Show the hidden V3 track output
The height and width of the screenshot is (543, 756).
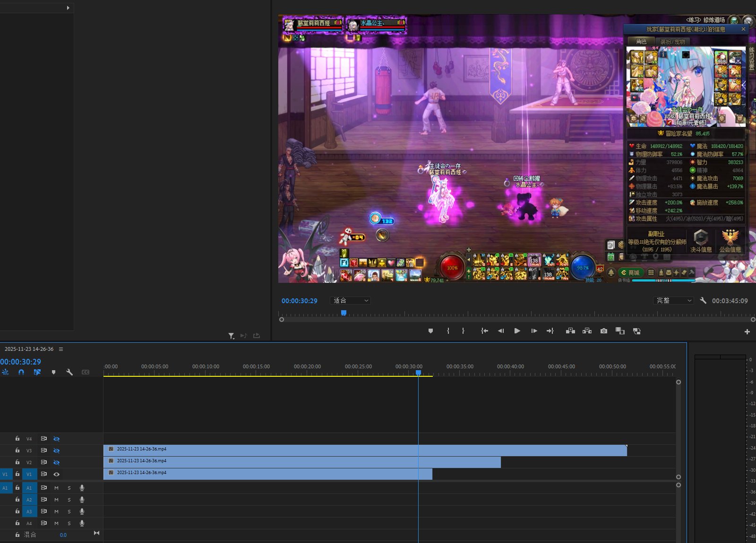point(56,450)
